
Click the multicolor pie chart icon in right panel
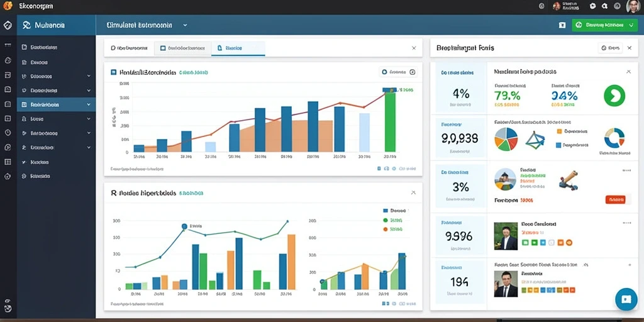pos(506,139)
